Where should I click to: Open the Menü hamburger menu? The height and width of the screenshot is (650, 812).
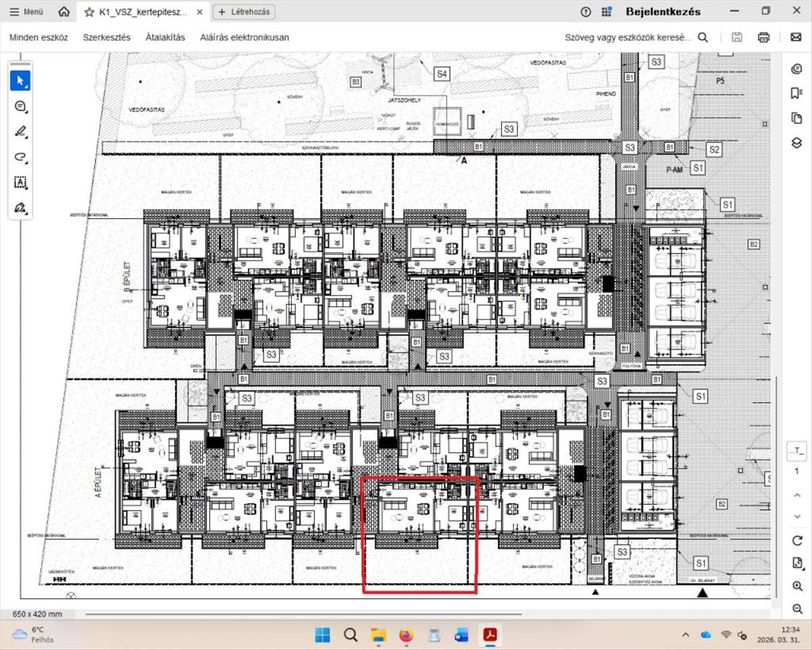(27, 12)
